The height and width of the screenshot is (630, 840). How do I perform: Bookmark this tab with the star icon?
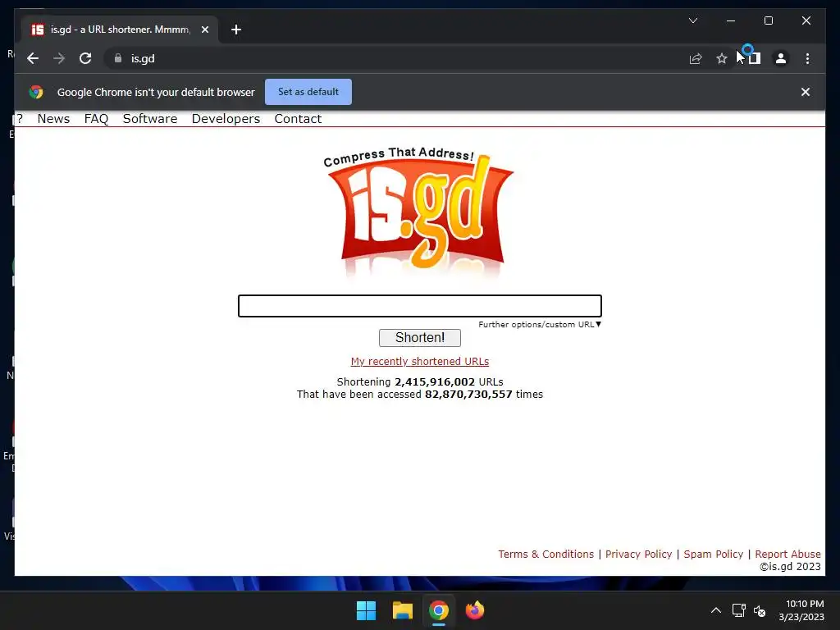[x=722, y=58]
